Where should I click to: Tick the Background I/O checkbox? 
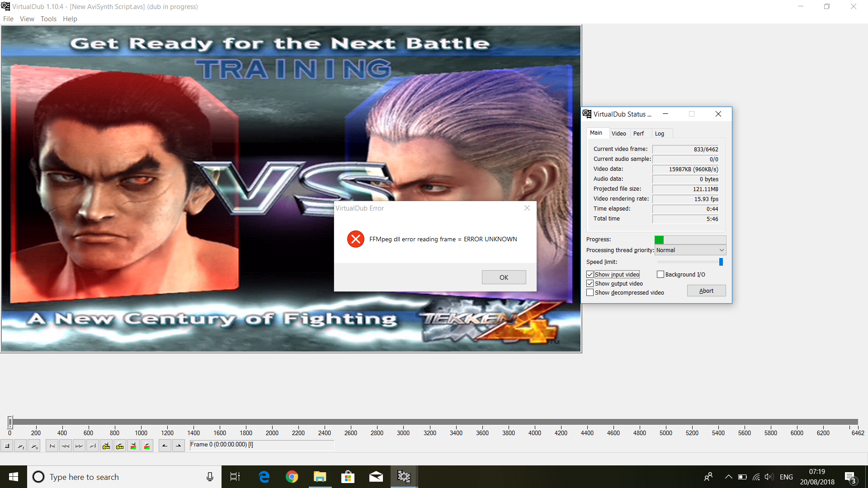(660, 275)
